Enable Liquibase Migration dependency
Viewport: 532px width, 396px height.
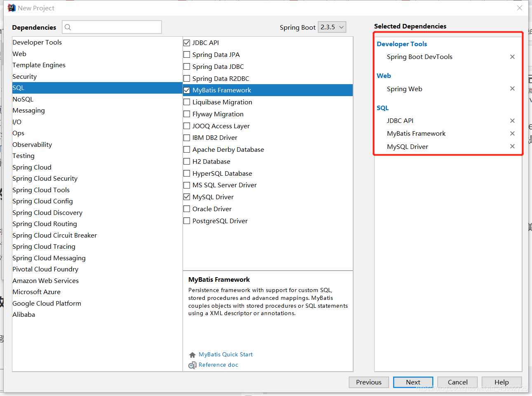click(187, 102)
